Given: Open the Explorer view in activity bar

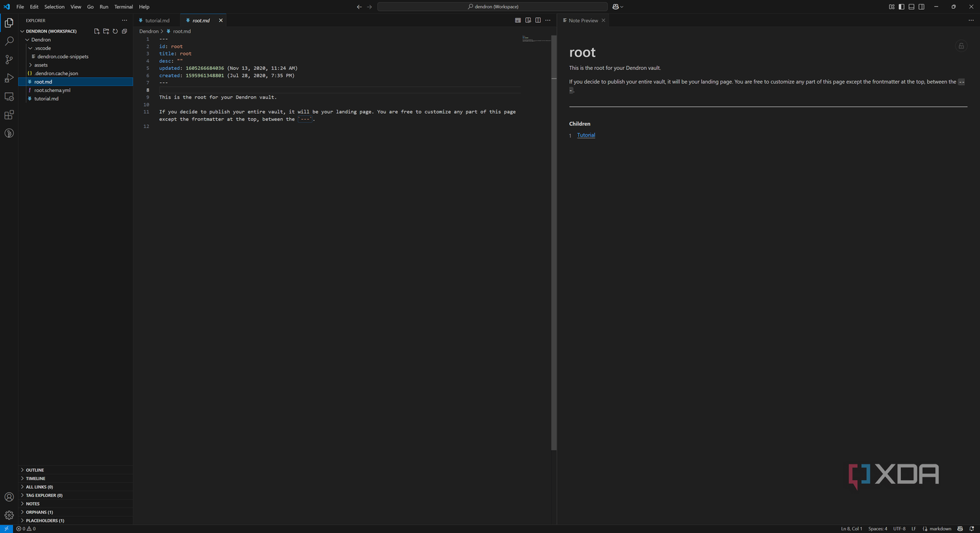Looking at the screenshot, I should pos(9,22).
